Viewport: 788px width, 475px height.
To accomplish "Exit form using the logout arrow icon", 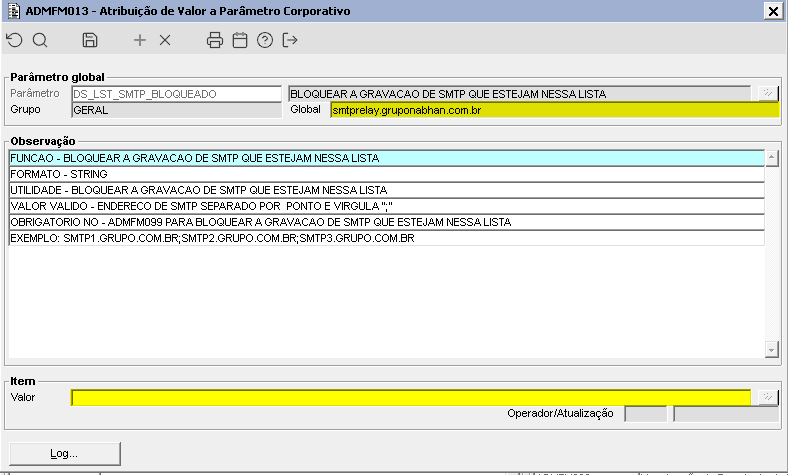I will pyautogui.click(x=290, y=40).
